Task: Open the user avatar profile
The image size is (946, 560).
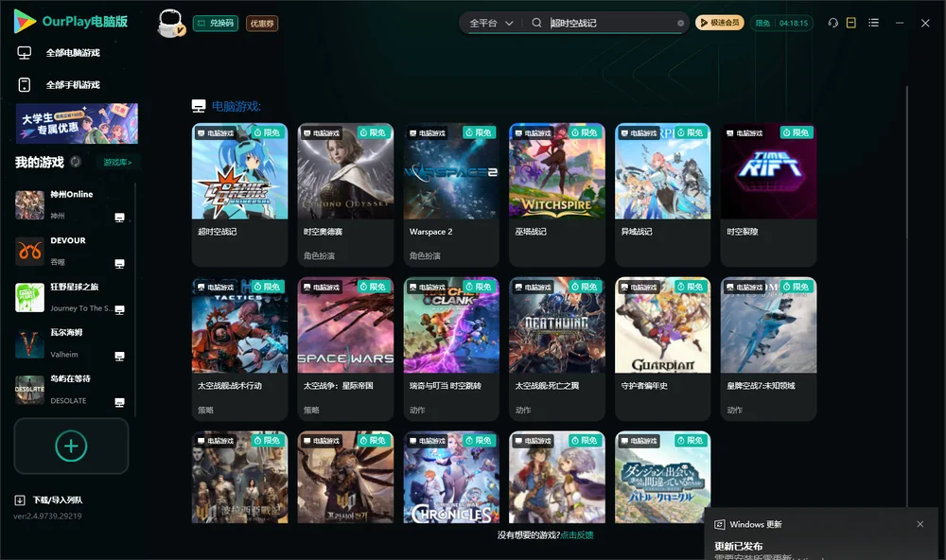Action: pos(170,23)
